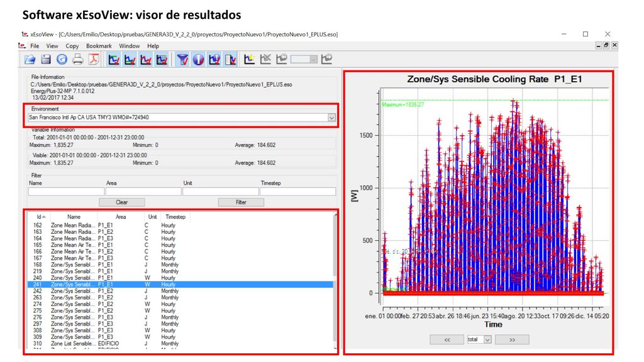Expand the Environment dropdown San Francisco
644x362 pixels.
point(331,118)
